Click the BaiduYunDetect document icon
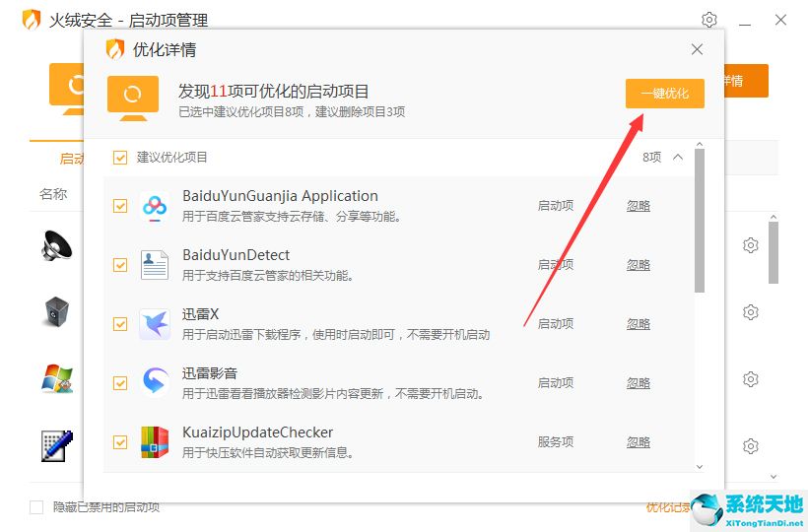This screenshot has width=808, height=532. tap(155, 265)
